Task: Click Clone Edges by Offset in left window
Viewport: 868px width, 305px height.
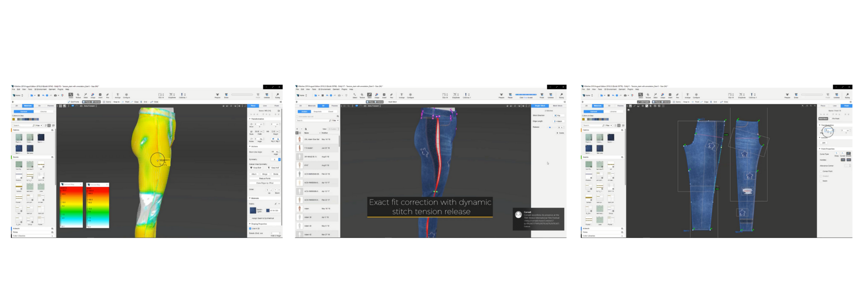Action: pyautogui.click(x=265, y=183)
